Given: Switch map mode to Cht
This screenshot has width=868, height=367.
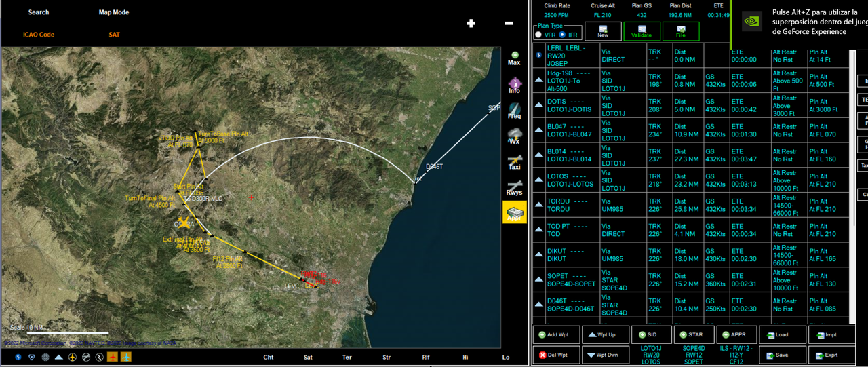Looking at the screenshot, I should pyautogui.click(x=269, y=358).
